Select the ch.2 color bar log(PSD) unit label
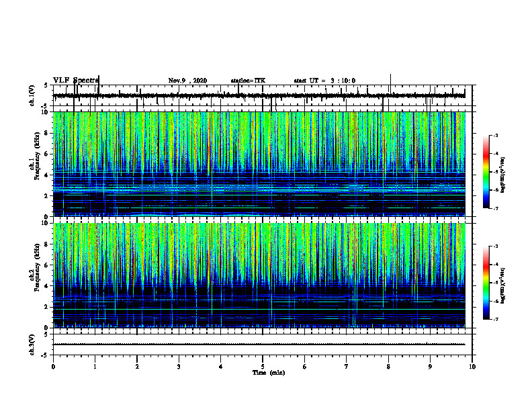This screenshot has width=532, height=411. [x=502, y=285]
